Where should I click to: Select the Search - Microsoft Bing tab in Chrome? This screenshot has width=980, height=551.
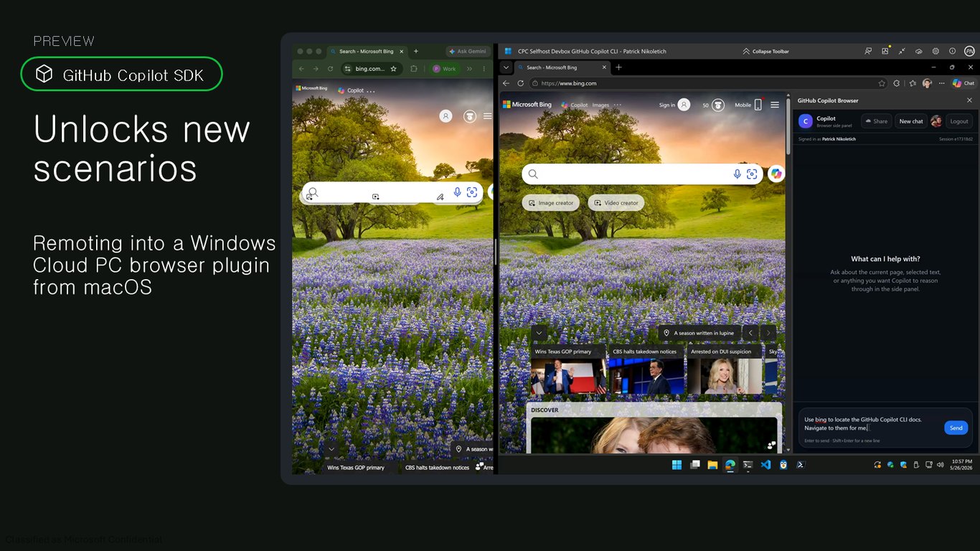(366, 52)
